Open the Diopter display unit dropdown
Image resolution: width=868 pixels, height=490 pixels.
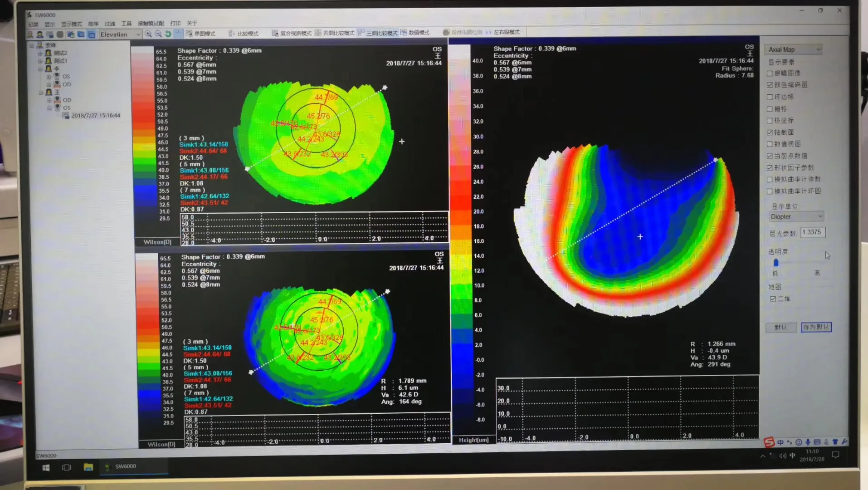[x=796, y=216]
